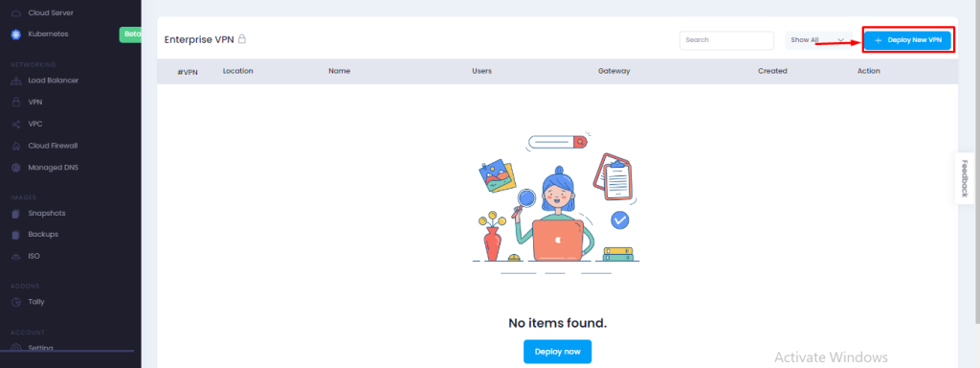The width and height of the screenshot is (980, 368).
Task: Click the Name column header
Action: point(340,71)
